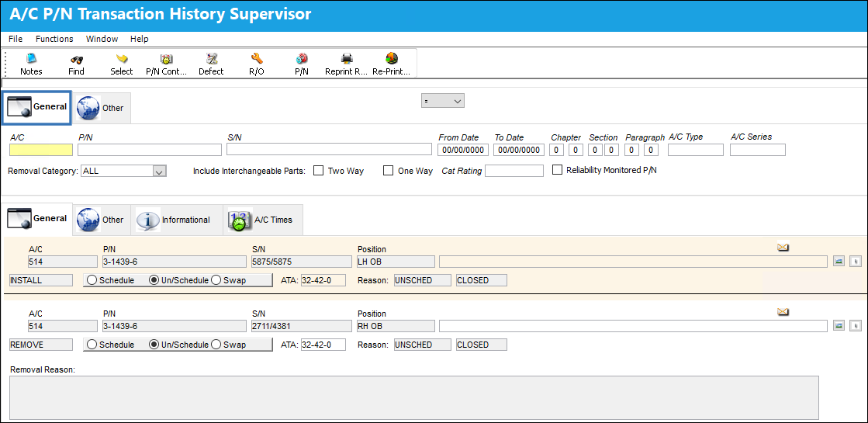Select Un/Schedule radio in REMOVE record
This screenshot has height=423, width=868.
coord(154,345)
